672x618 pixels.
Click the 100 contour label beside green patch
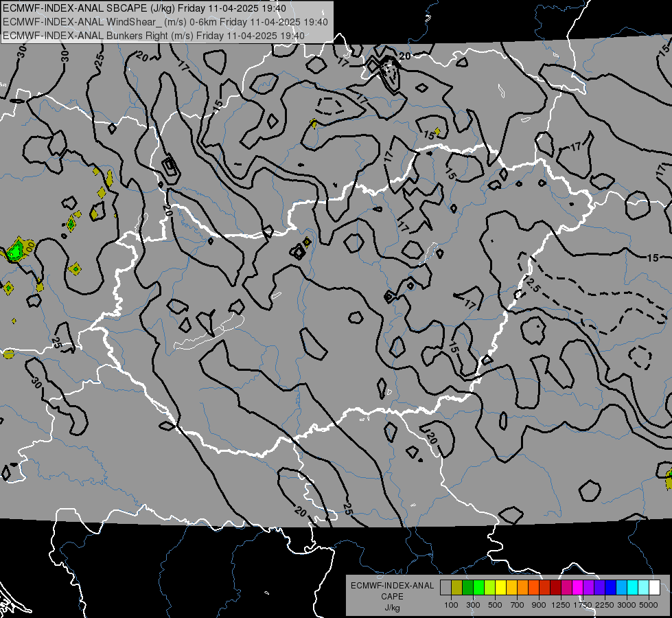pos(29,249)
